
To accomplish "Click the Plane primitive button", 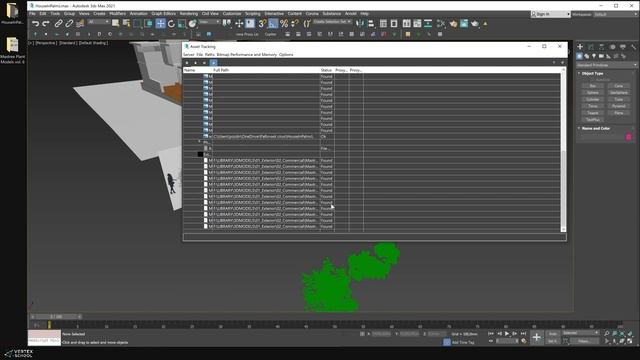I will point(619,113).
